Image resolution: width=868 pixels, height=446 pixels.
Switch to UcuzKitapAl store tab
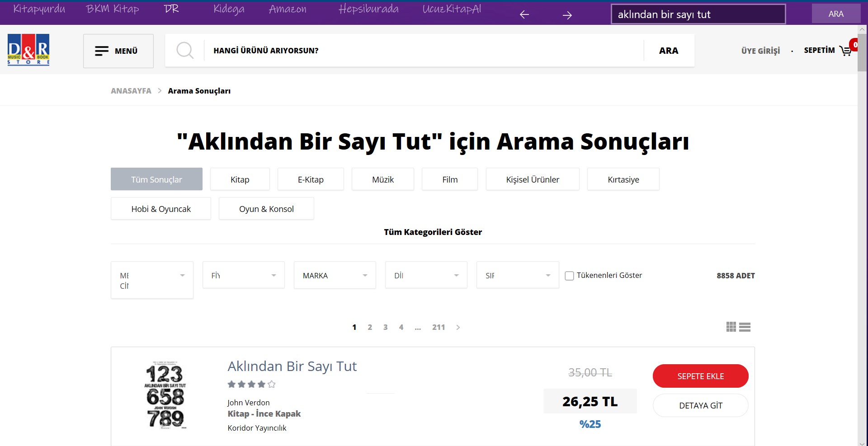(x=452, y=9)
